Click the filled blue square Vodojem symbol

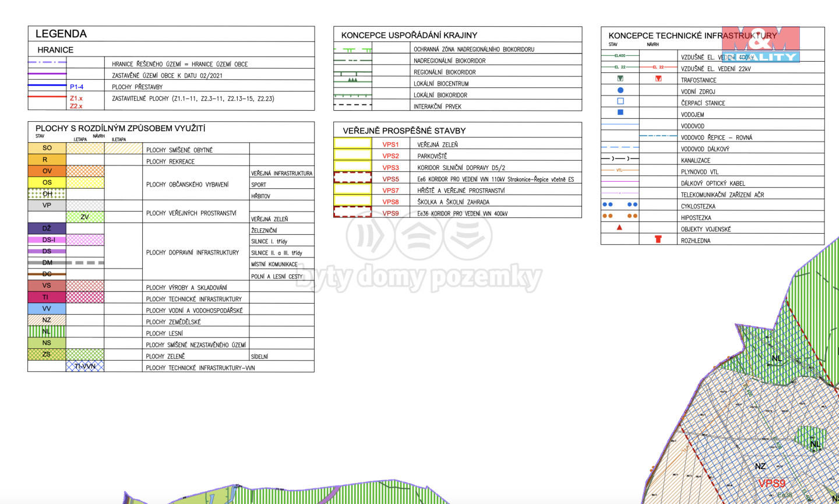pyautogui.click(x=620, y=112)
